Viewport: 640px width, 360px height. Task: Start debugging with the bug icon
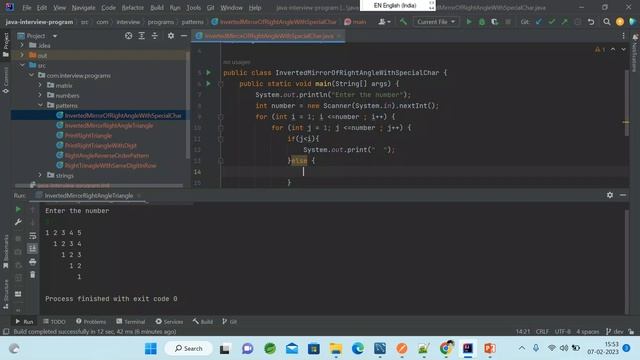482,22
